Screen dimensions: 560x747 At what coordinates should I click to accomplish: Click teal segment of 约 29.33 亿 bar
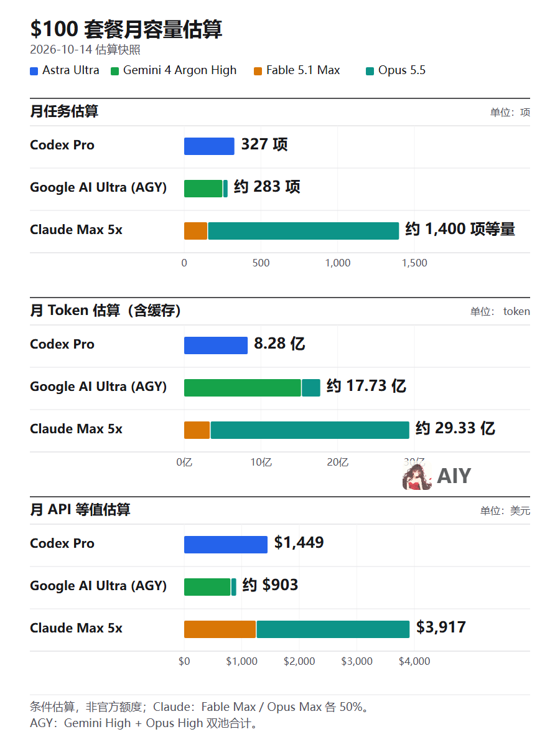(x=310, y=430)
